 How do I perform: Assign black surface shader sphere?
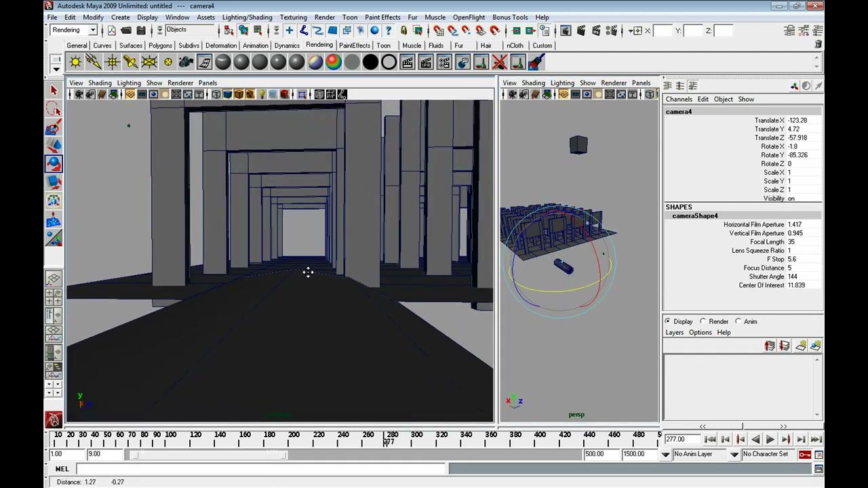(370, 62)
